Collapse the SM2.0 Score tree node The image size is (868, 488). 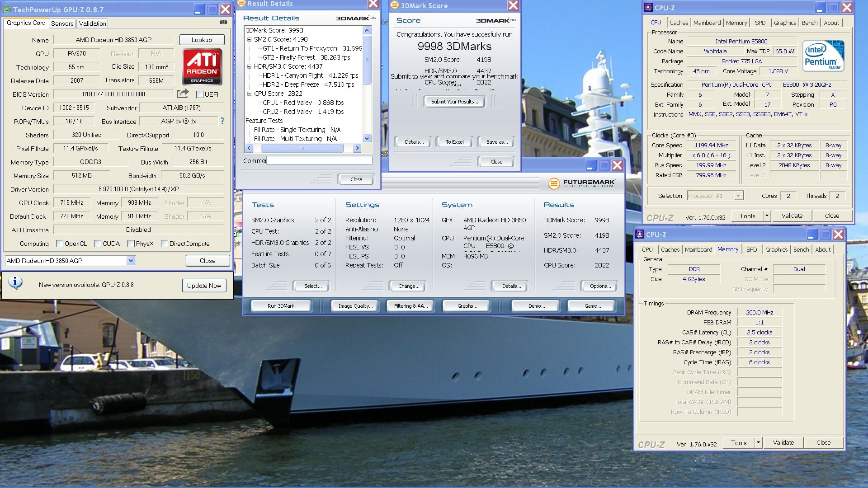(249, 39)
